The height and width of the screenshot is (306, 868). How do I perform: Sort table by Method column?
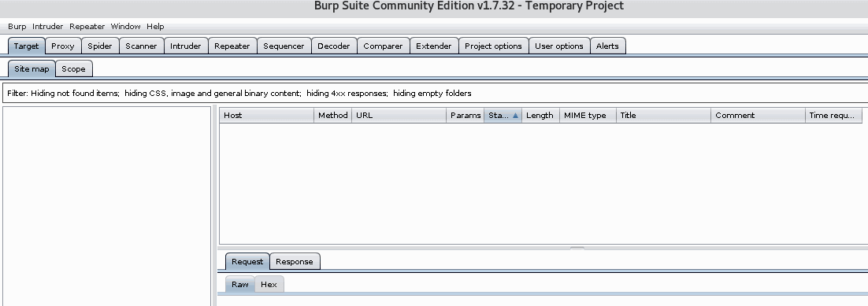pyautogui.click(x=332, y=115)
